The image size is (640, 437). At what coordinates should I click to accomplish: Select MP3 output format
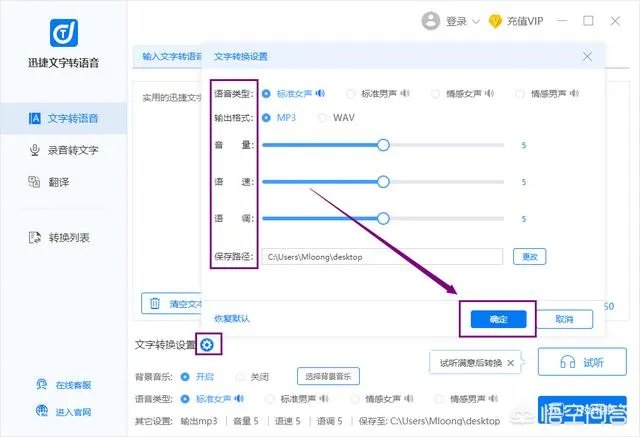click(266, 118)
